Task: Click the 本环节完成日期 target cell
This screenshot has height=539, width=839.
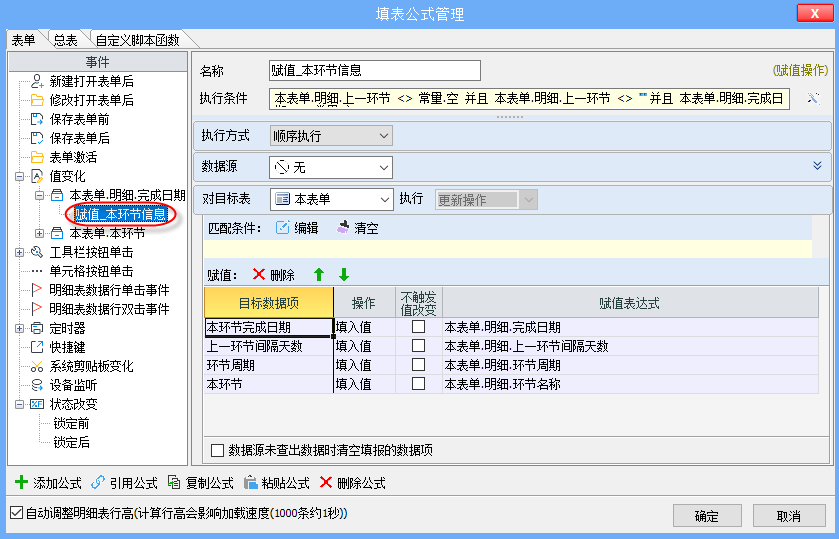Action: click(x=269, y=327)
